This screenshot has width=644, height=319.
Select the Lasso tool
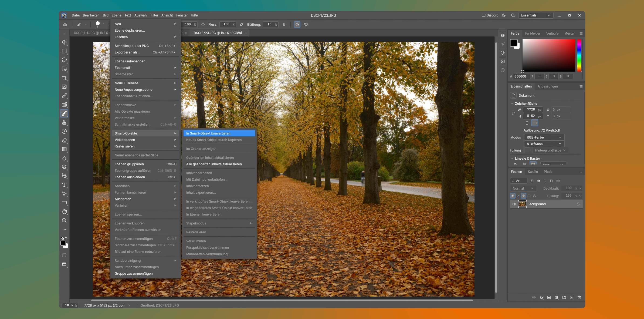64,60
